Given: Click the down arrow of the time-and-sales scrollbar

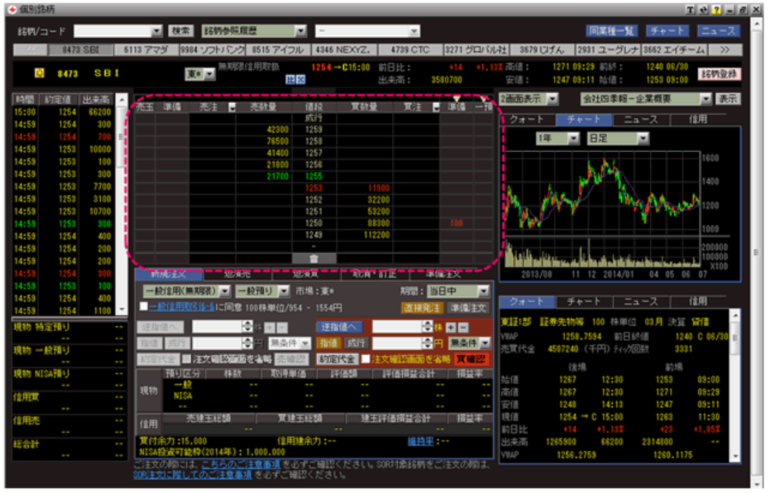Looking at the screenshot, I should point(121,309).
